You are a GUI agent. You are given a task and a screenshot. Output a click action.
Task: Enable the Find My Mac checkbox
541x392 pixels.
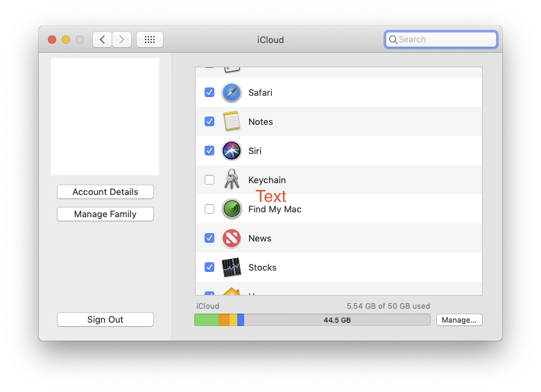[x=209, y=209]
